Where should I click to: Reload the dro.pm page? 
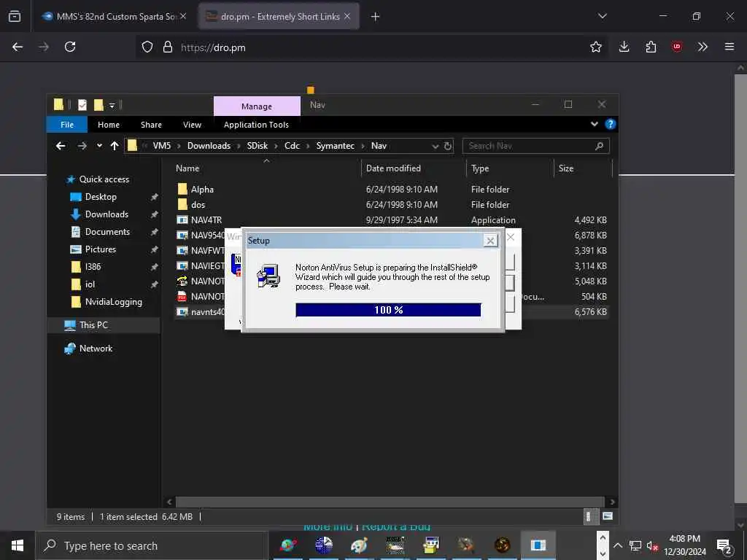click(x=70, y=47)
